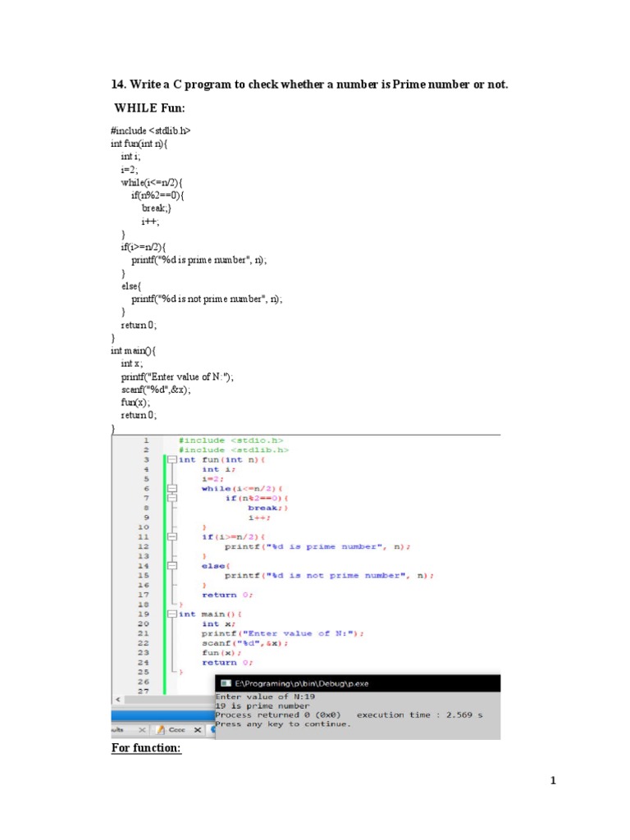Click the Cccc log tab icon
The image size is (630, 840).
tap(160, 729)
